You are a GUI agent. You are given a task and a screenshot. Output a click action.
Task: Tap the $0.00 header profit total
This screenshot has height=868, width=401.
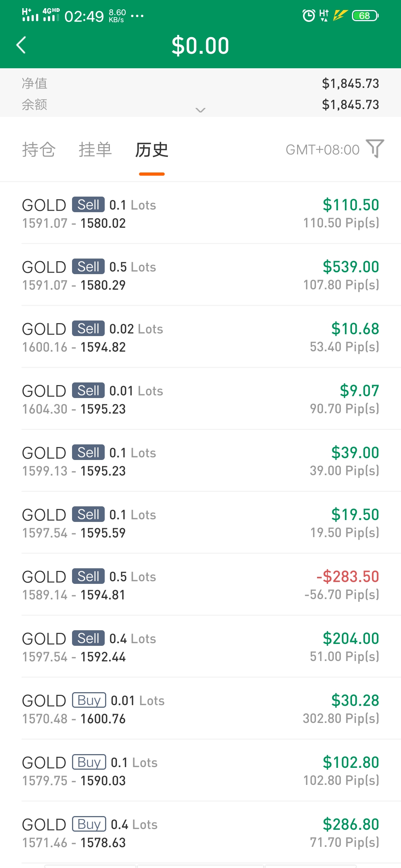coord(200,46)
